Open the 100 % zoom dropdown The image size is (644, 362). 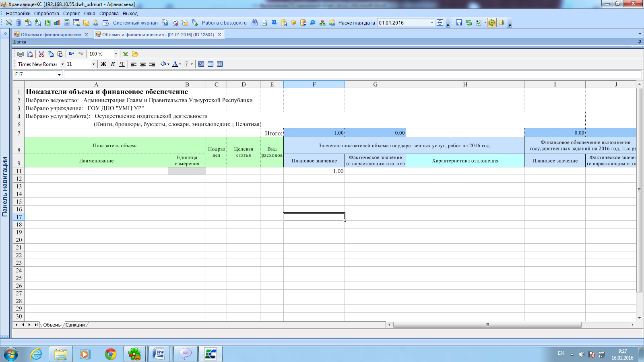click(116, 54)
